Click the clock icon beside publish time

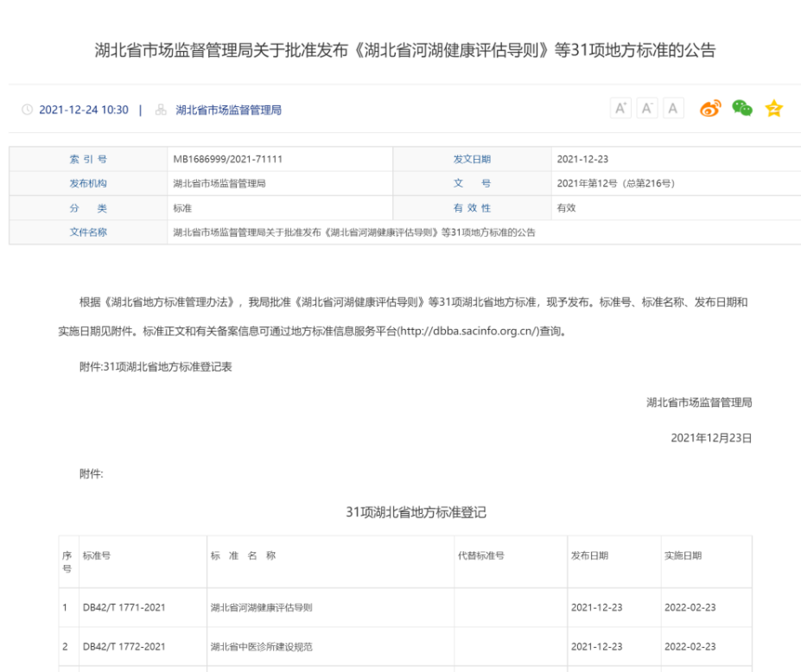(27, 110)
